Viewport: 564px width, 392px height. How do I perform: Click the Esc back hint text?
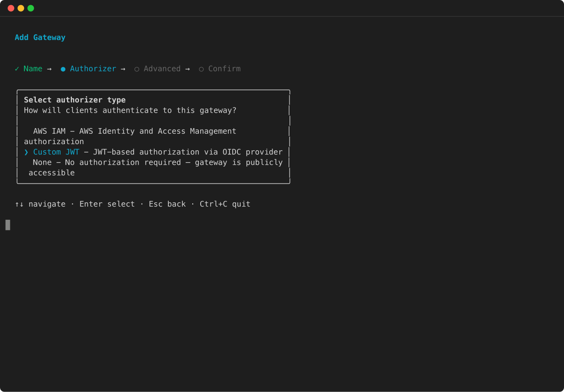pyautogui.click(x=167, y=204)
